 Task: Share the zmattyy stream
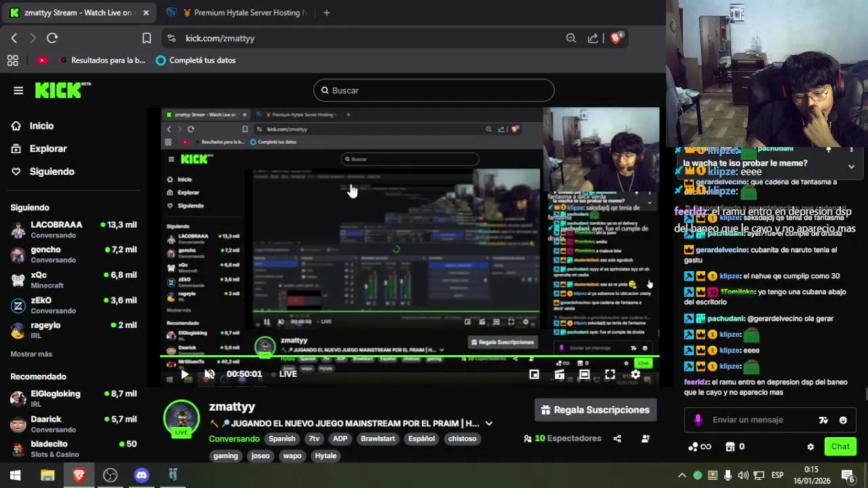(617, 439)
